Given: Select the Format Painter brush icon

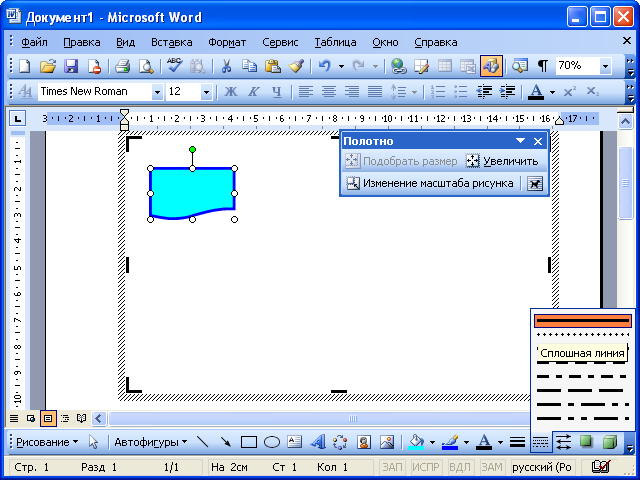Looking at the screenshot, I should (x=296, y=66).
